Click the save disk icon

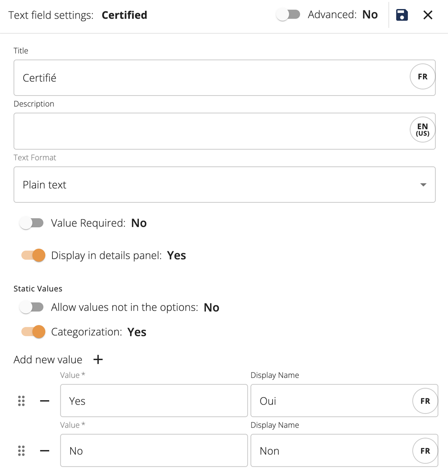click(402, 15)
